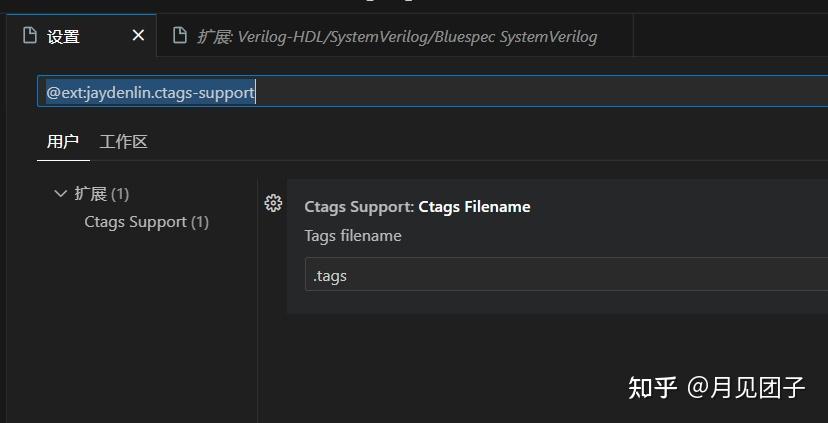This screenshot has width=828, height=423.
Task: Click the bold Ctags Filename setting label
Action: pyautogui.click(x=474, y=206)
